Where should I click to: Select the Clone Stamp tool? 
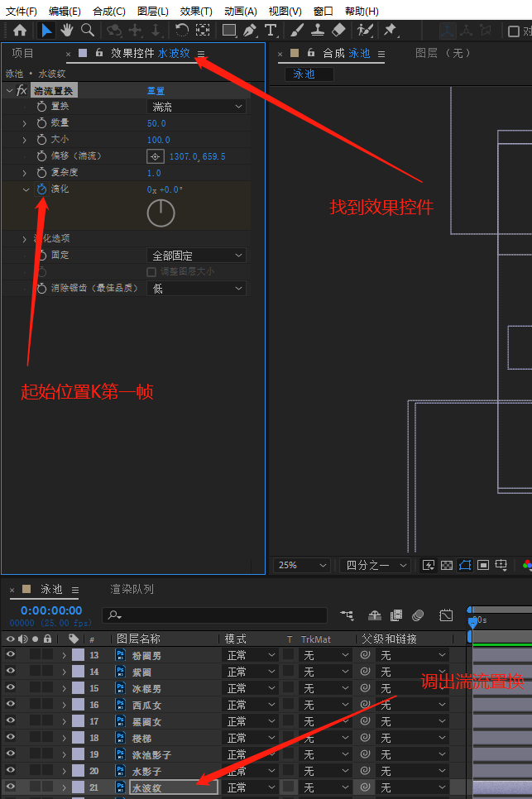(x=318, y=31)
